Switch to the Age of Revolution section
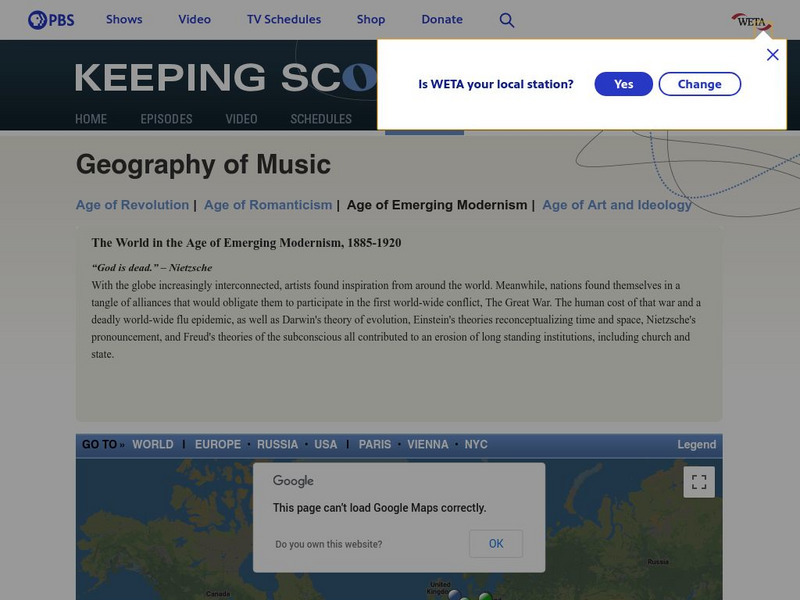Screen dimensions: 800x600 click(132, 205)
